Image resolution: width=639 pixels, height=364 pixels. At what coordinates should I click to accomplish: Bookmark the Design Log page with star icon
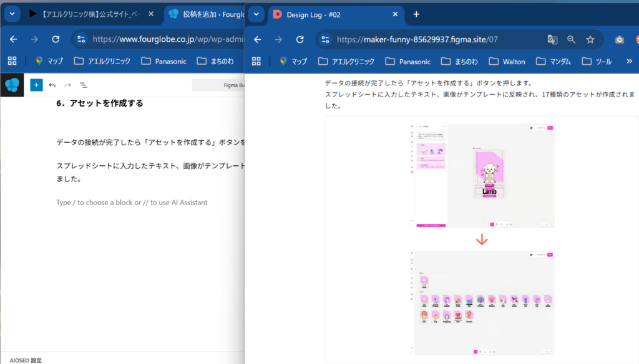590,39
